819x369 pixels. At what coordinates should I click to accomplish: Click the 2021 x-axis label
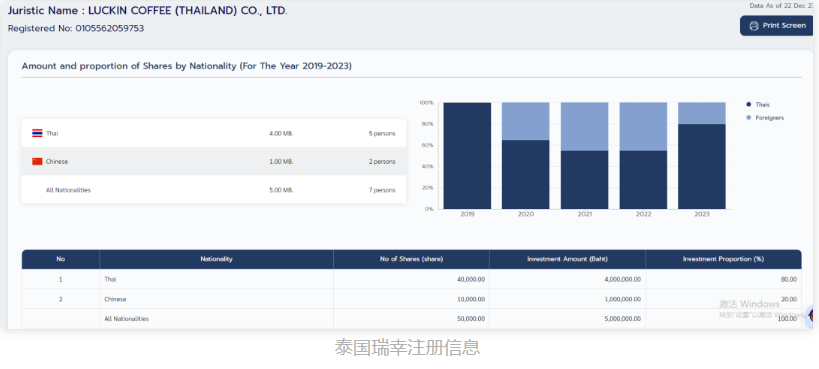[x=584, y=214]
